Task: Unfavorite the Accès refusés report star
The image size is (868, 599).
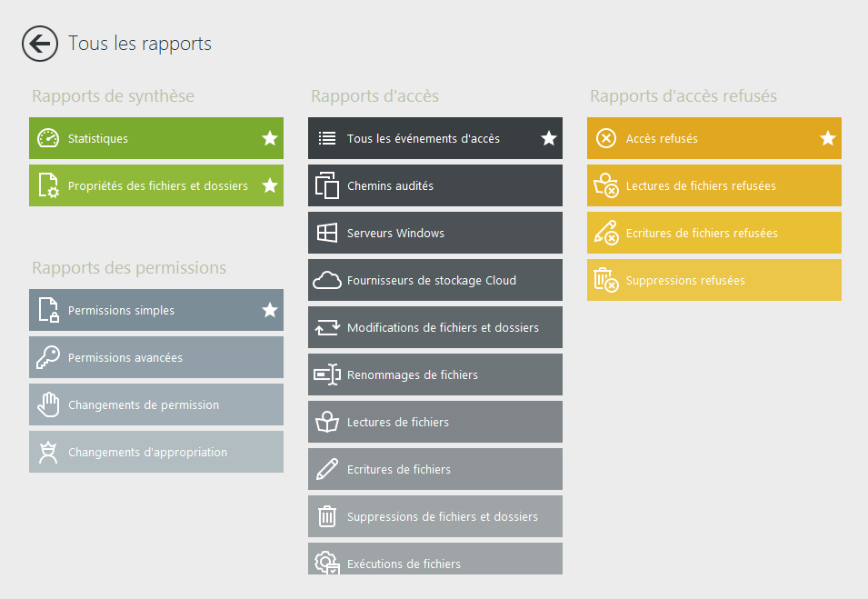Action: [828, 138]
